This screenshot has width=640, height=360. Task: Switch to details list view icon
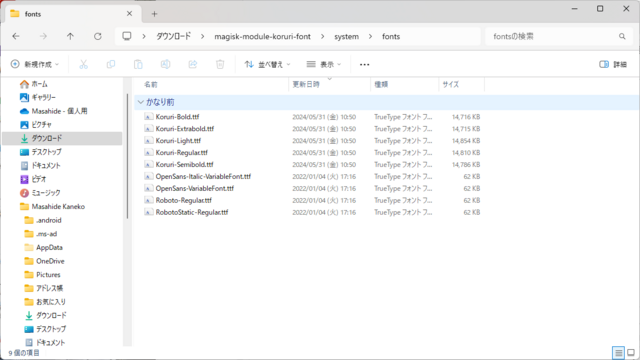(618, 353)
